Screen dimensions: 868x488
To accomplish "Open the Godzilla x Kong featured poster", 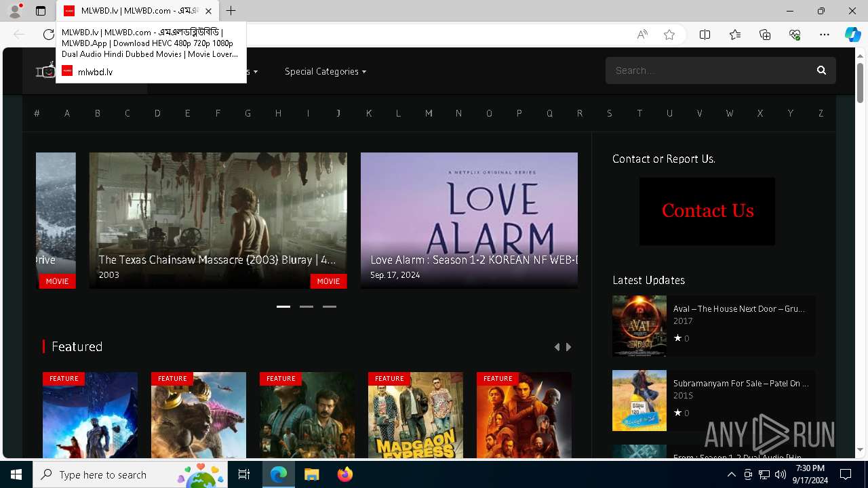I will [x=199, y=415].
